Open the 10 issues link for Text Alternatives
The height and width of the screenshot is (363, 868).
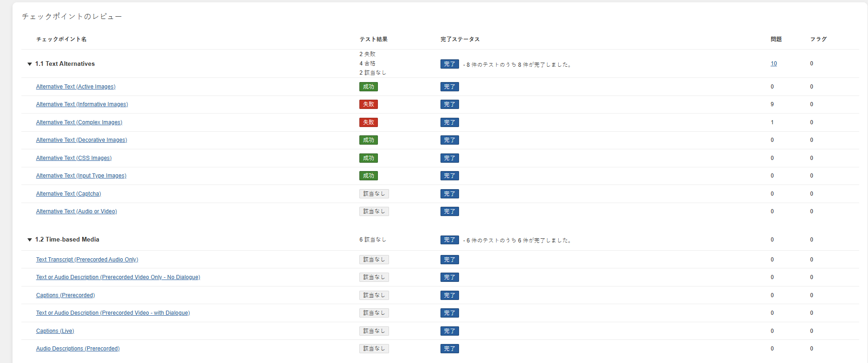[773, 64]
